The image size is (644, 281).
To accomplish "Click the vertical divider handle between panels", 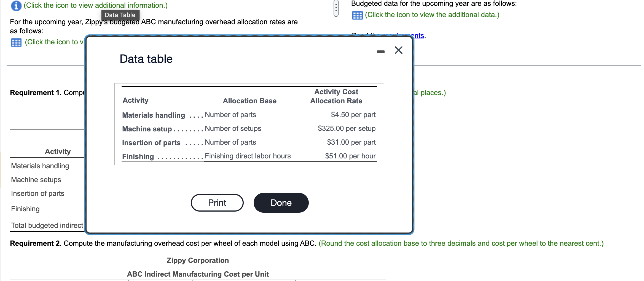I will click(x=336, y=8).
